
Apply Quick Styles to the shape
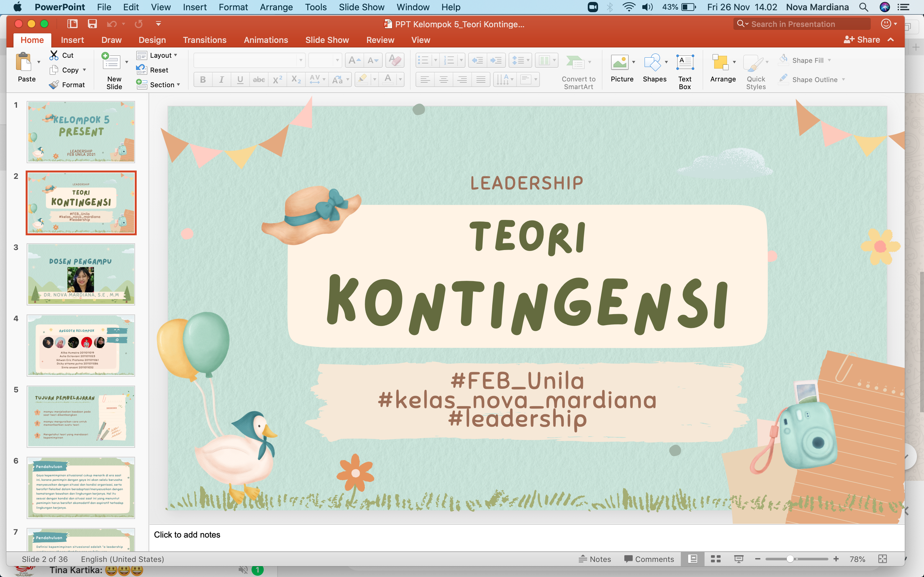click(755, 71)
